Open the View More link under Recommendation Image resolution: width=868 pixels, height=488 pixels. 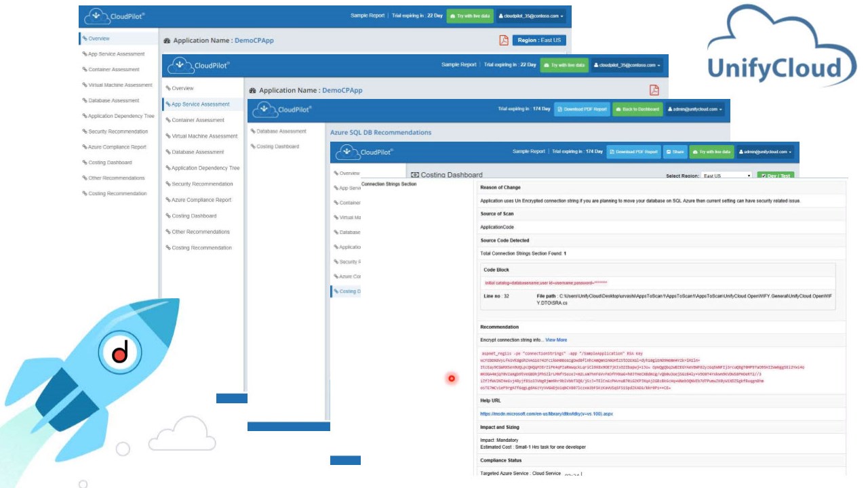click(556, 340)
